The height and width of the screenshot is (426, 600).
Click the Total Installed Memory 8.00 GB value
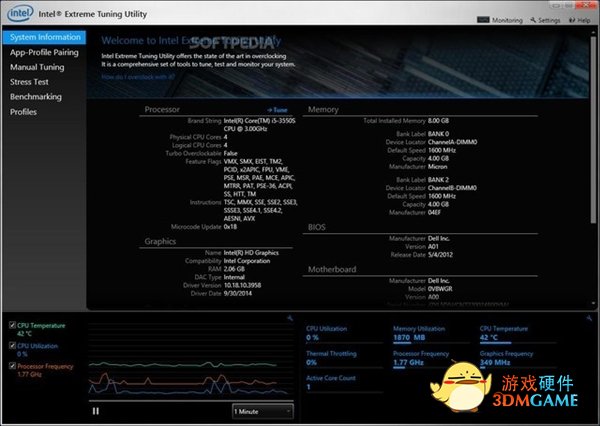point(438,121)
